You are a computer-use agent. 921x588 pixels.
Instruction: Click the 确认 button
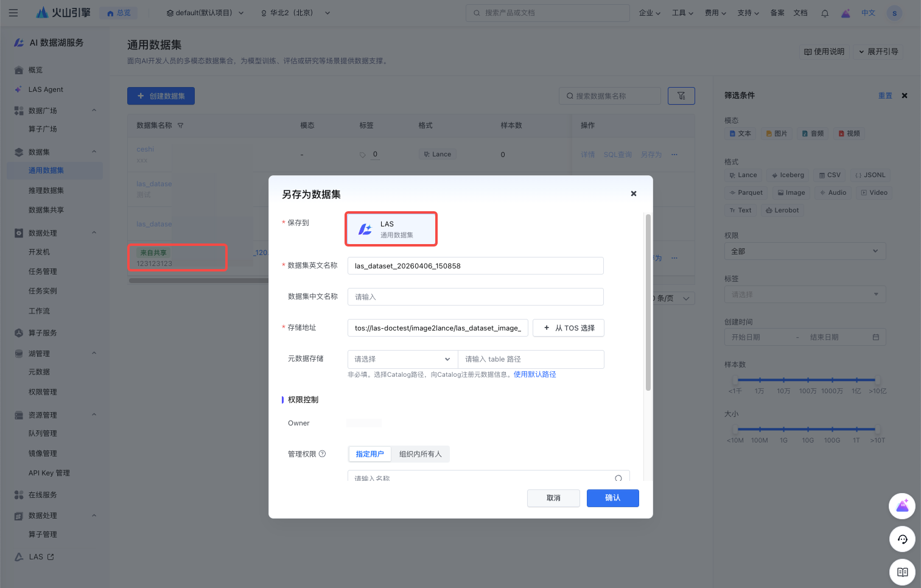[x=612, y=498]
